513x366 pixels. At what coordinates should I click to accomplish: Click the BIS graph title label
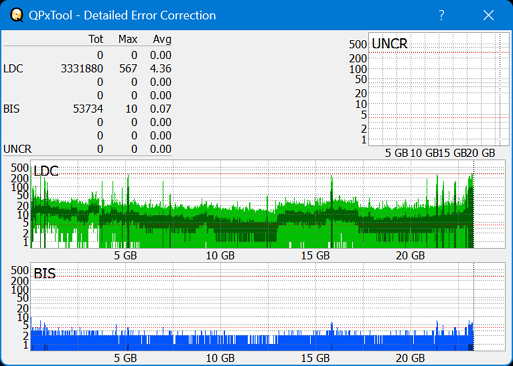[x=45, y=274]
